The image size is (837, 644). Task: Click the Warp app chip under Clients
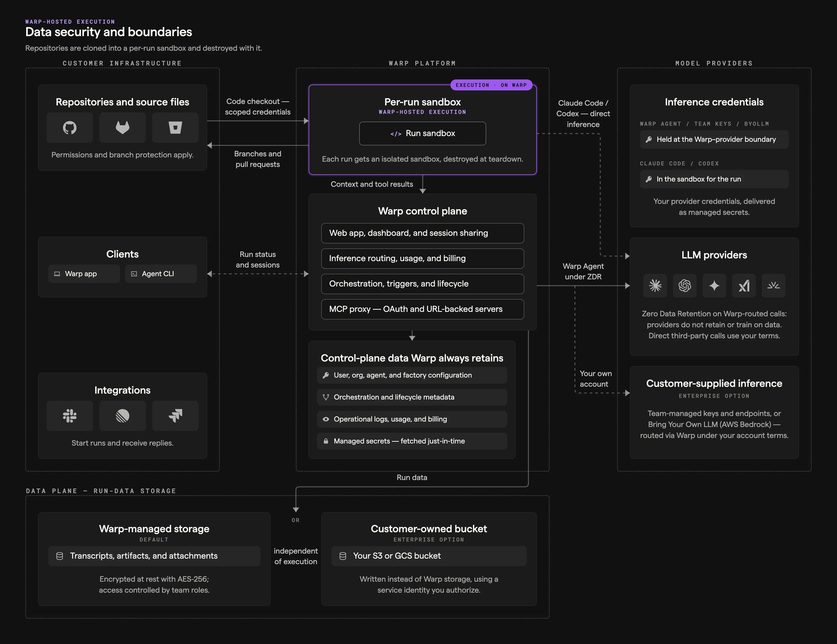tap(84, 274)
